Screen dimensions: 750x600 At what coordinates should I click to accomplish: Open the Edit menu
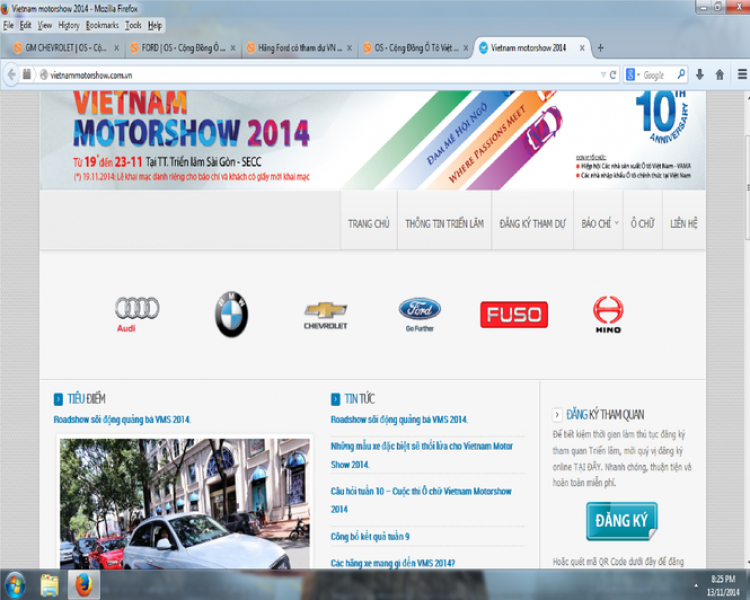point(25,25)
